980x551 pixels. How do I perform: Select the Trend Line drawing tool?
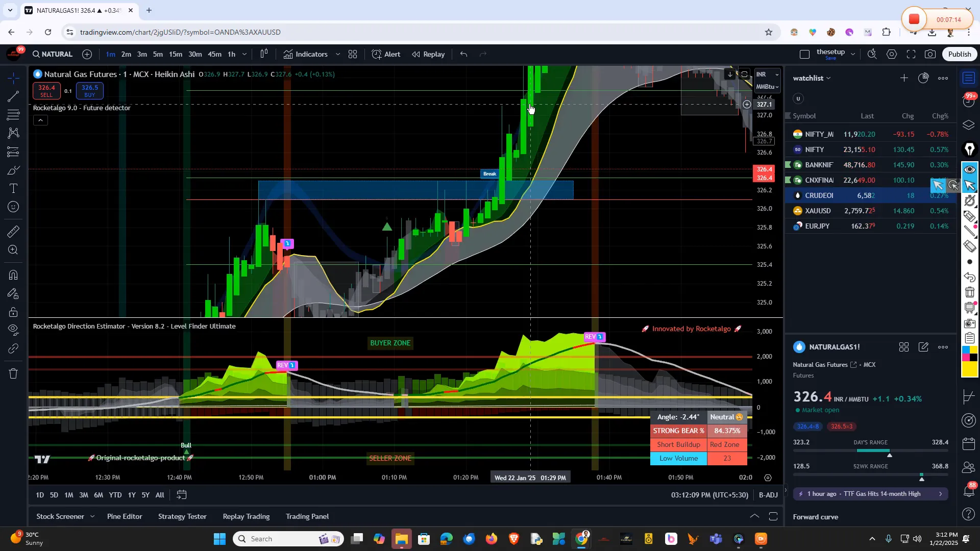[14, 96]
